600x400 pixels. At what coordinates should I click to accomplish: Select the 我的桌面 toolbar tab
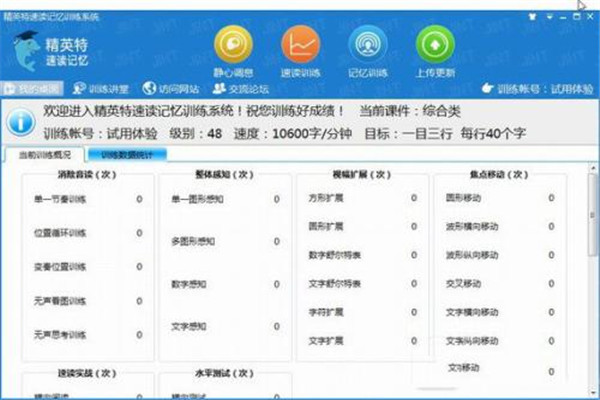click(32, 89)
